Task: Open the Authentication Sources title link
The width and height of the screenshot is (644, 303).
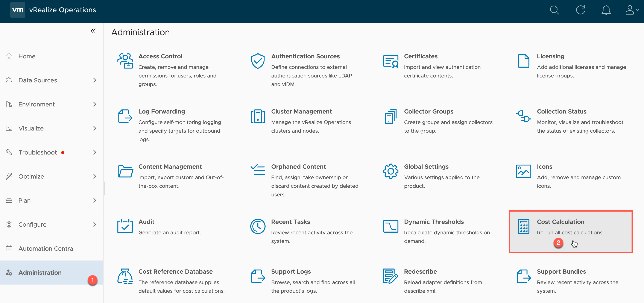Action: [305, 56]
